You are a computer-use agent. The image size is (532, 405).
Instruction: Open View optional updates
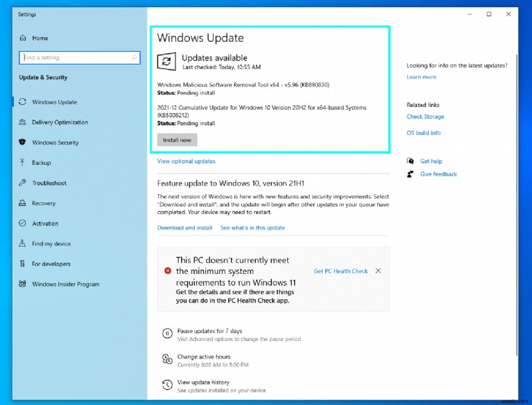(x=186, y=161)
